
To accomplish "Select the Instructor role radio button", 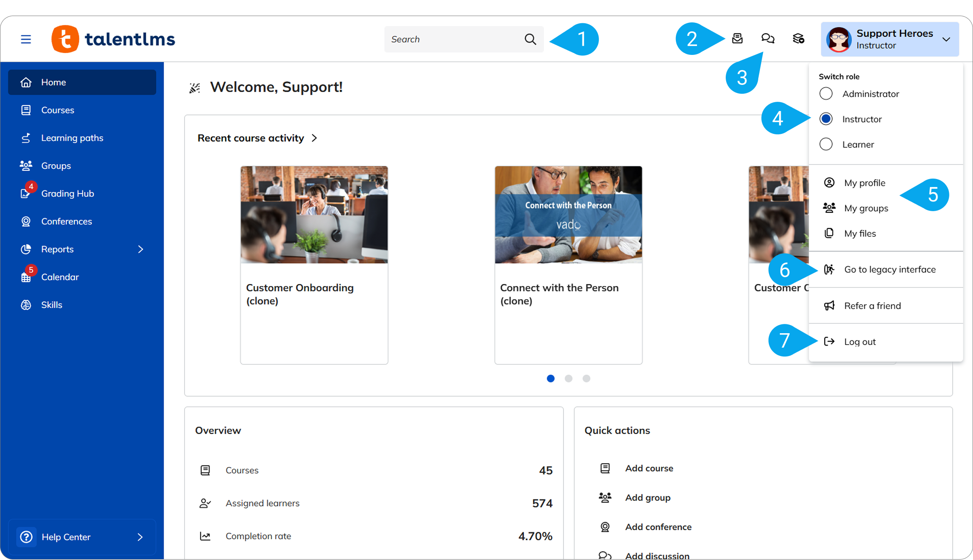I will [x=826, y=119].
